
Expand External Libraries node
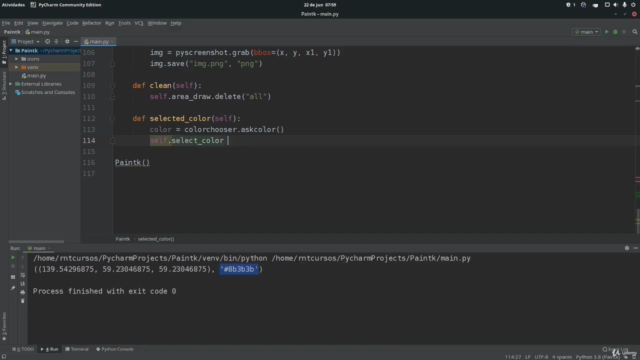[11, 84]
